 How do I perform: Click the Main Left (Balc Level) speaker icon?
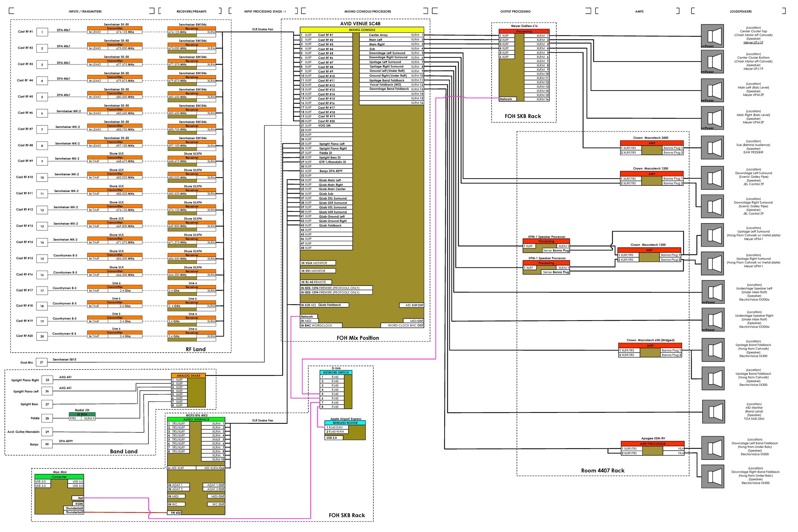click(x=712, y=91)
